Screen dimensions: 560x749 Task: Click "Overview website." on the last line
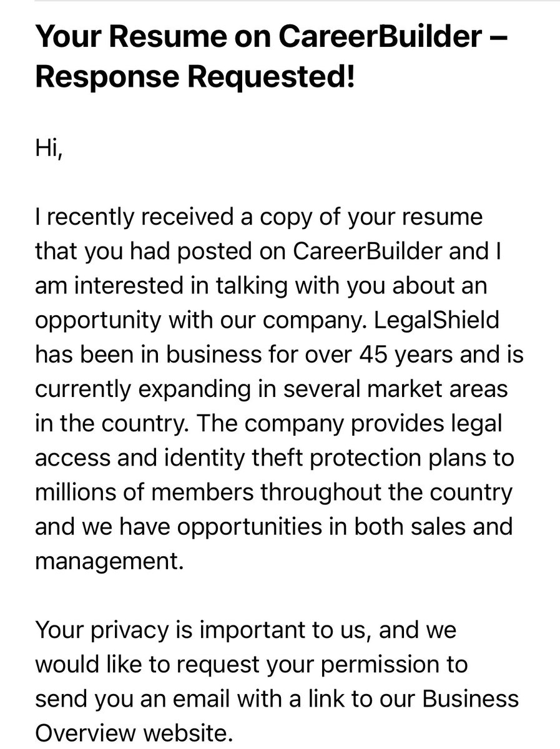(x=134, y=733)
